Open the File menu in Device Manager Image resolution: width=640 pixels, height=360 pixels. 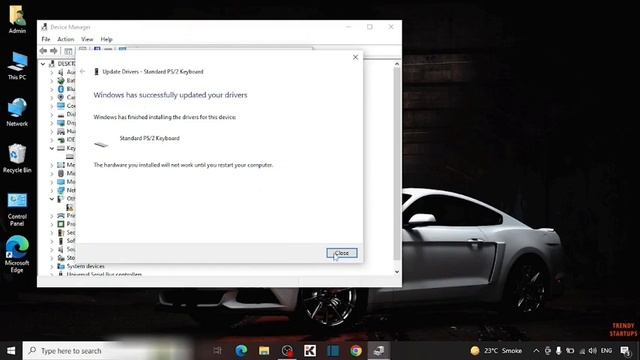point(46,39)
